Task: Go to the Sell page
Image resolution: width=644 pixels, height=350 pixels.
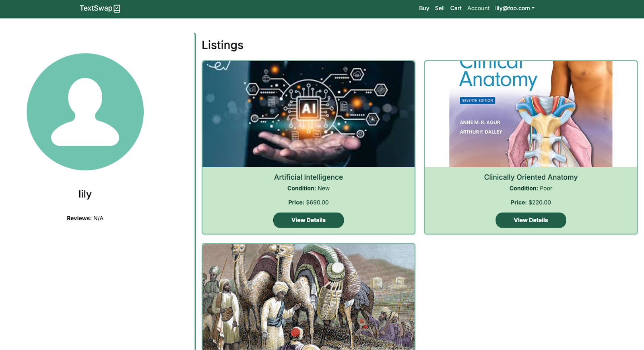Action: point(440,8)
